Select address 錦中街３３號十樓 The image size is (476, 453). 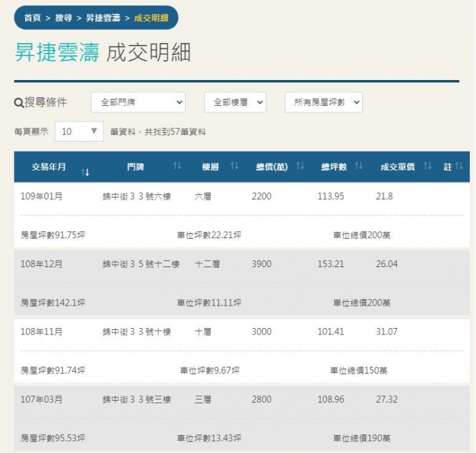pos(137,332)
